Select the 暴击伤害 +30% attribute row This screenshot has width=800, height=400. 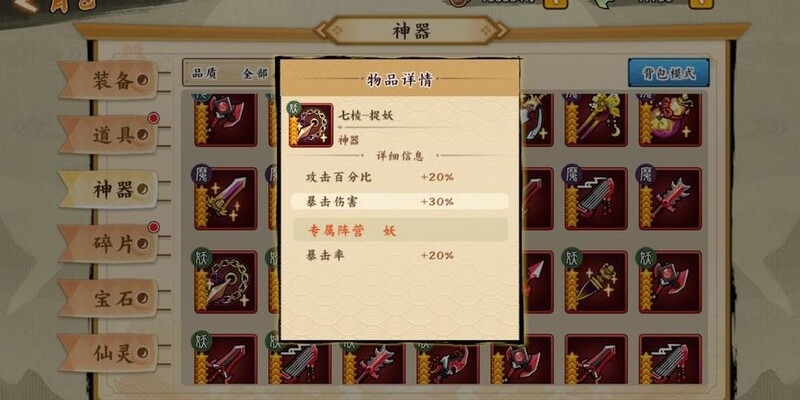pyautogui.click(x=399, y=201)
